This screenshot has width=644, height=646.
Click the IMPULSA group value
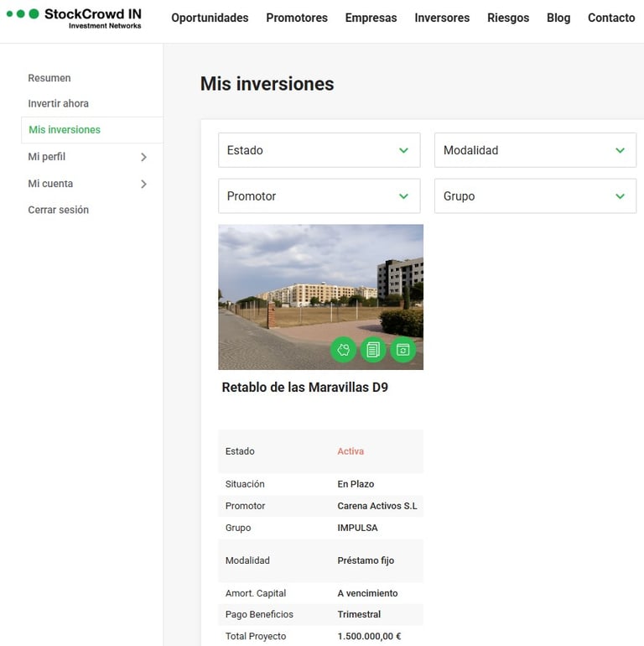[357, 528]
